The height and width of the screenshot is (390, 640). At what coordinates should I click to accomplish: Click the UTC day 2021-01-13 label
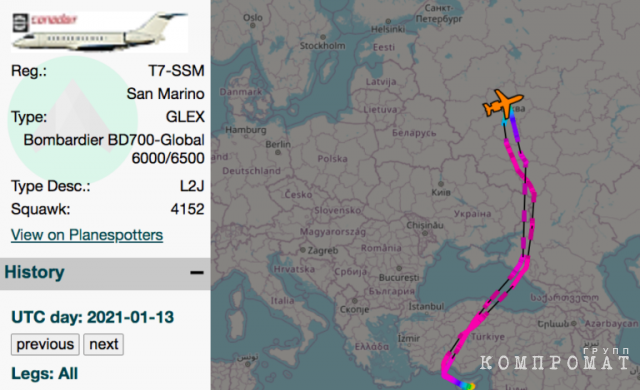click(92, 317)
